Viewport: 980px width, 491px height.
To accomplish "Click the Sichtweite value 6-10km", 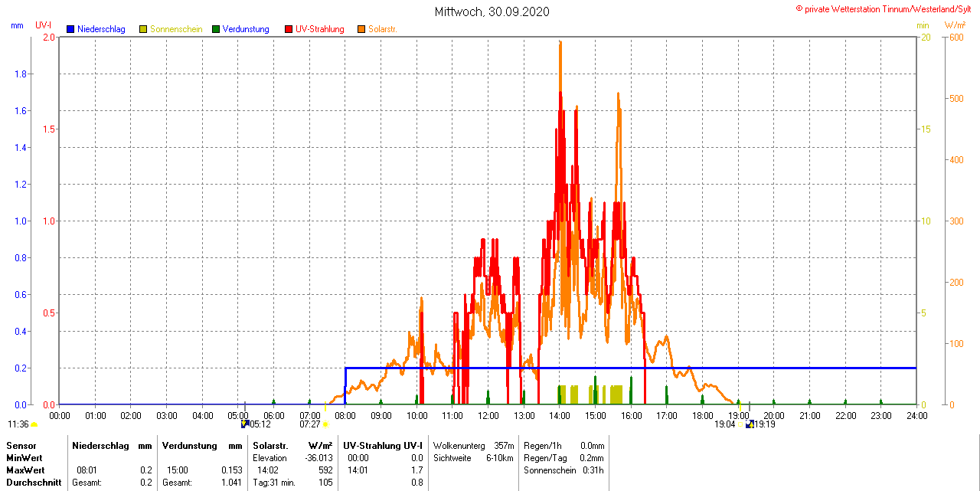I will [501, 457].
